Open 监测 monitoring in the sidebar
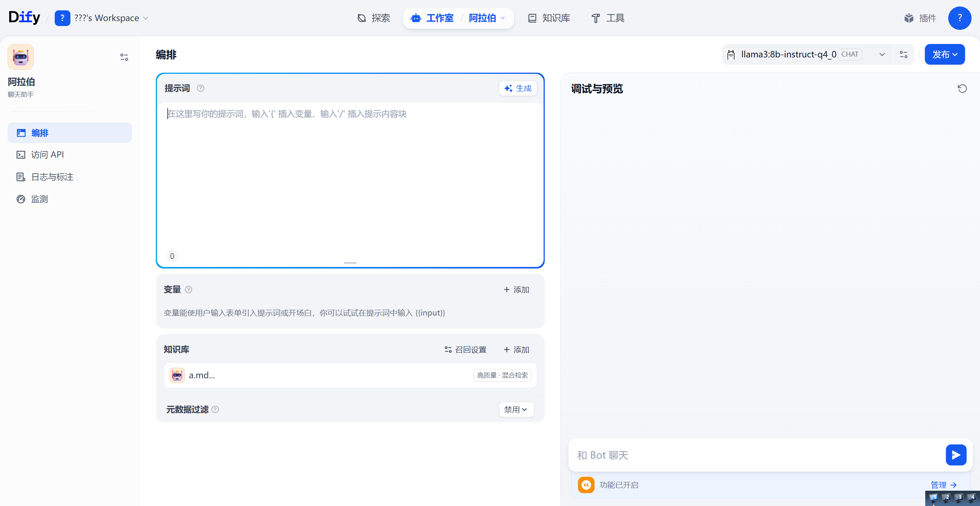The image size is (980, 506). tap(70, 199)
